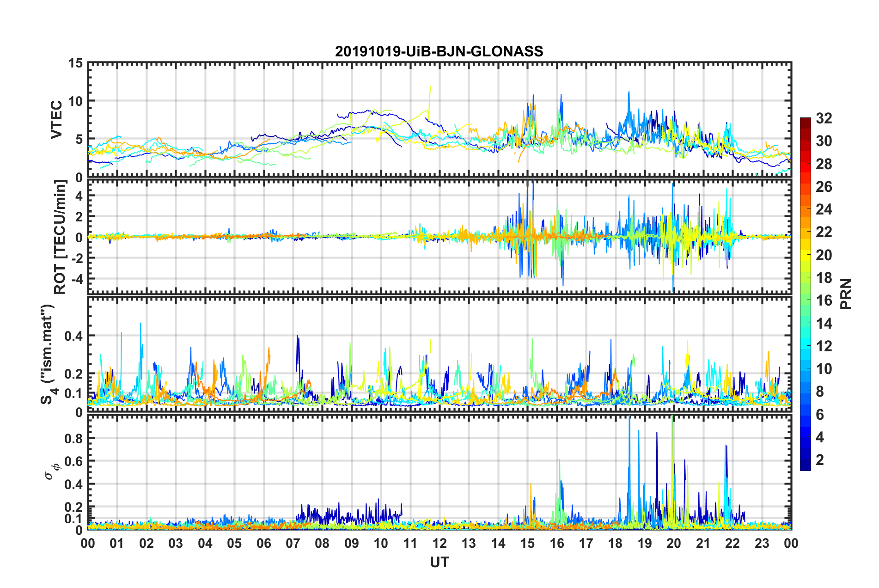Viewport: 879px width, 588px height.
Task: Select the 0.8 tick on sigma-phi axis
Action: (74, 438)
